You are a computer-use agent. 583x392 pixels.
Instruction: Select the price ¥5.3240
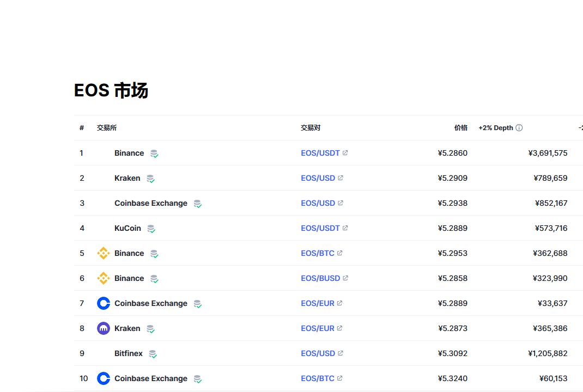click(x=452, y=378)
